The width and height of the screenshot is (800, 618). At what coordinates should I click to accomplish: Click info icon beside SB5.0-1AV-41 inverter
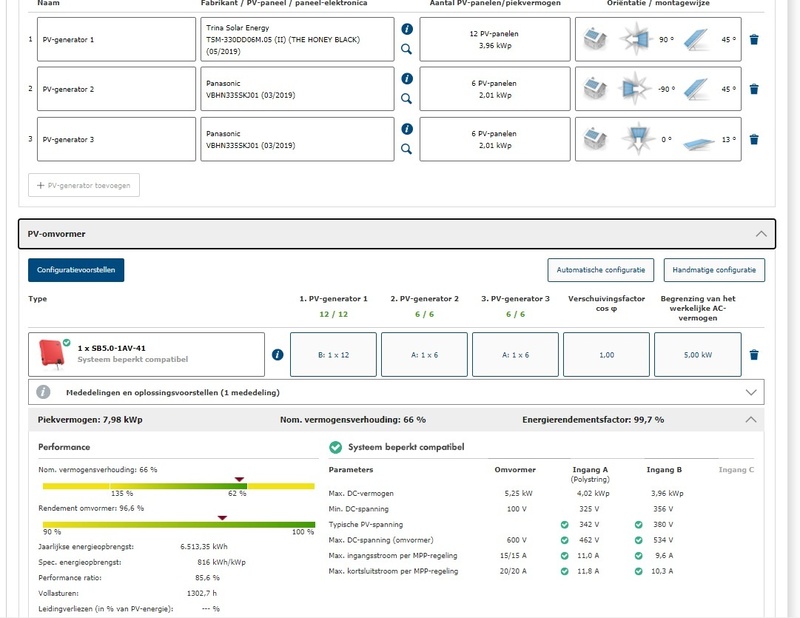[277, 355]
